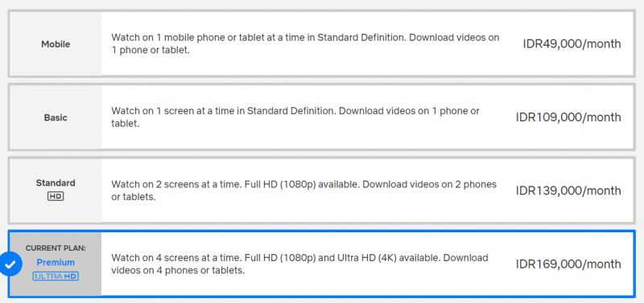Click the CURRENT PLAN label text
Screen dimensions: 644x303
coord(56,248)
